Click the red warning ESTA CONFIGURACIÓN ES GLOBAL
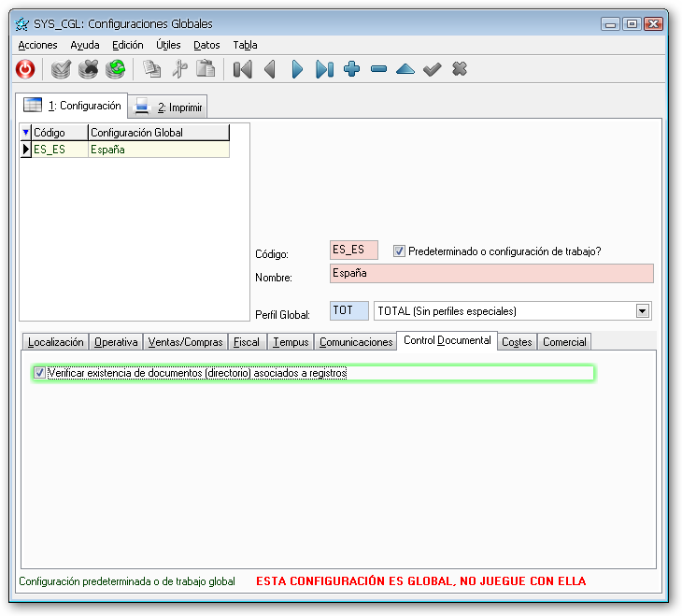This screenshot has height=616, width=682. (x=421, y=581)
